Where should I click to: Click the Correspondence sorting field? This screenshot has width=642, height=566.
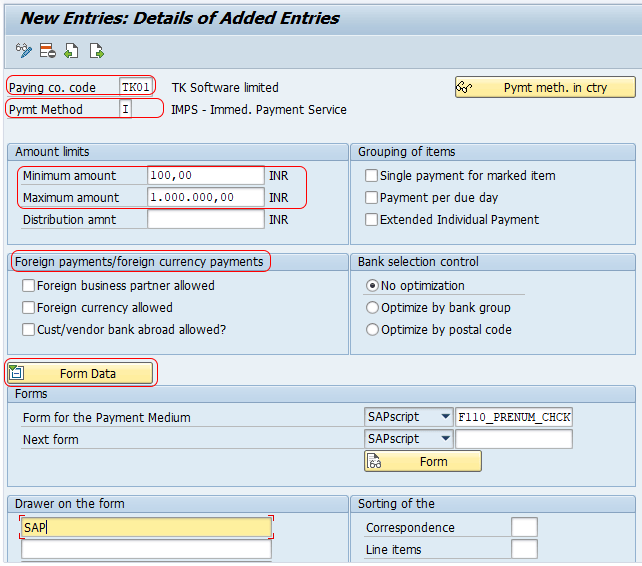tap(524, 528)
